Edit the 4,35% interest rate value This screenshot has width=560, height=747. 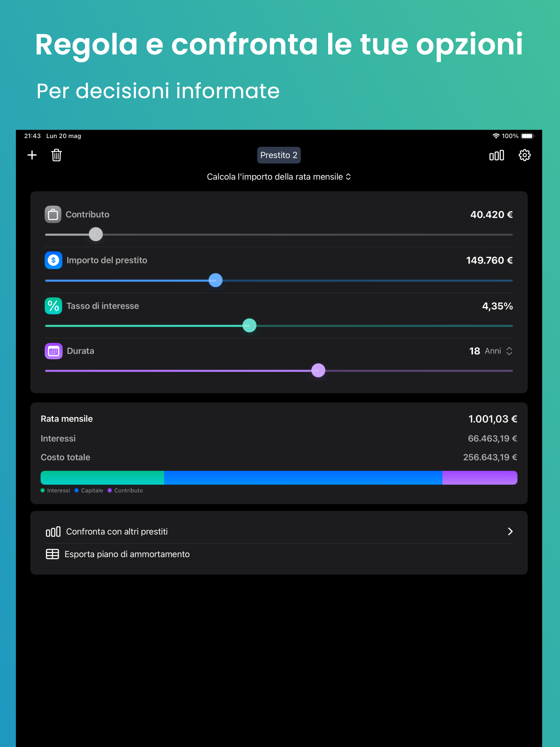497,306
